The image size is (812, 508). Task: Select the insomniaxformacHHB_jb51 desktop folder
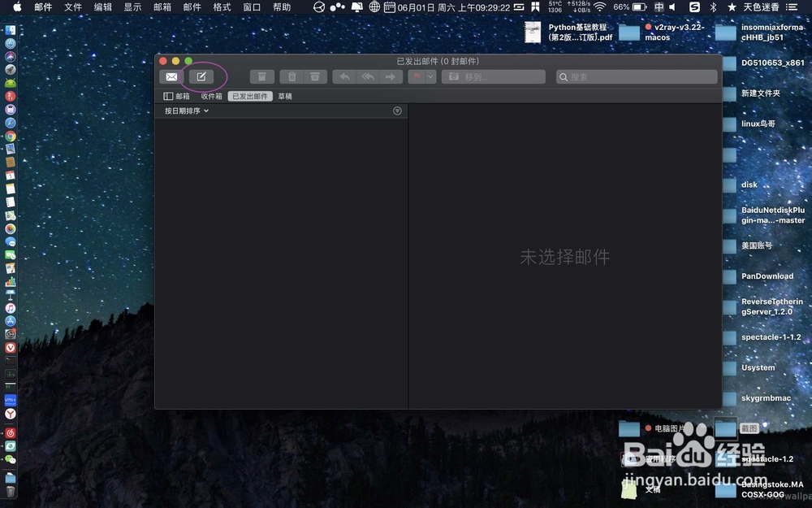pyautogui.click(x=760, y=33)
